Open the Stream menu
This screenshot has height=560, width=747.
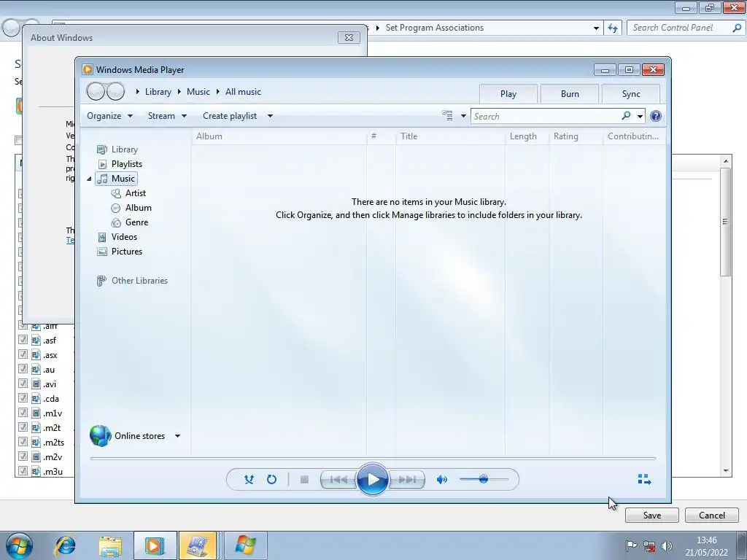pos(167,116)
